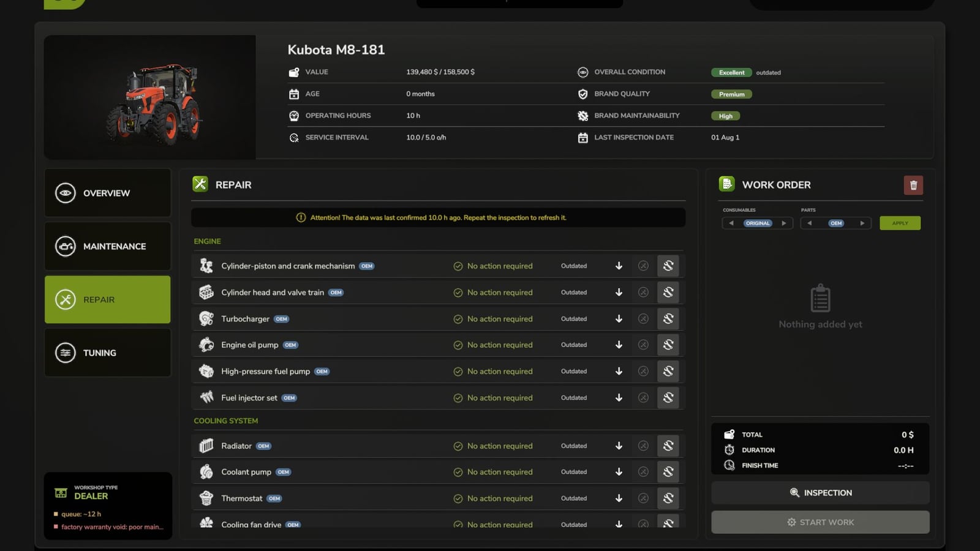Click the down arrow on High-pressure fuel pump row
The width and height of the screenshot is (980, 551).
tap(619, 372)
